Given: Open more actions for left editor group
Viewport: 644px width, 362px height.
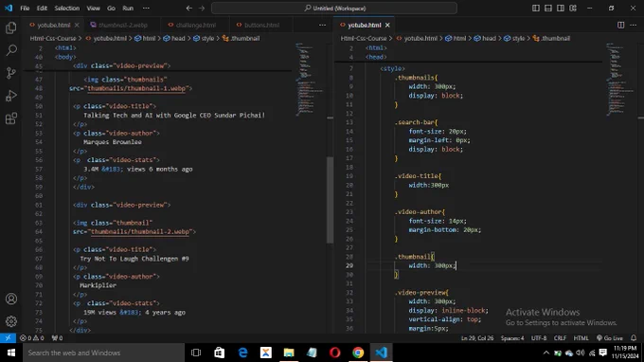Looking at the screenshot, I should (x=322, y=25).
